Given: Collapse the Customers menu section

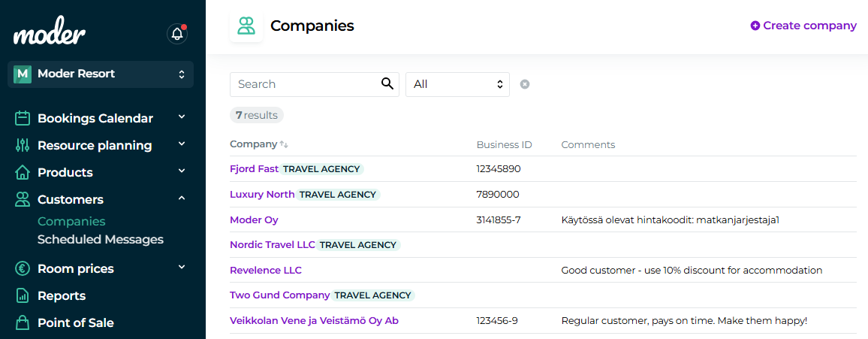Looking at the screenshot, I should click(x=181, y=198).
